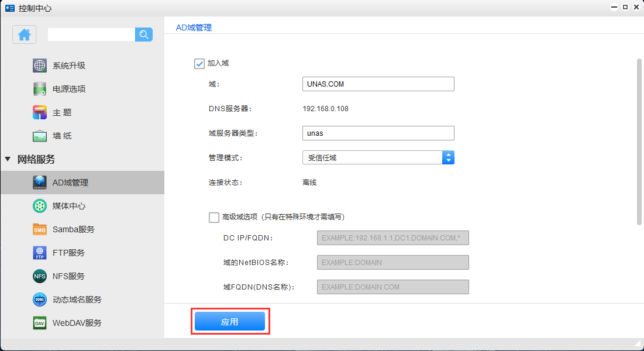Click the vertical scrollbar on the right

point(639,140)
